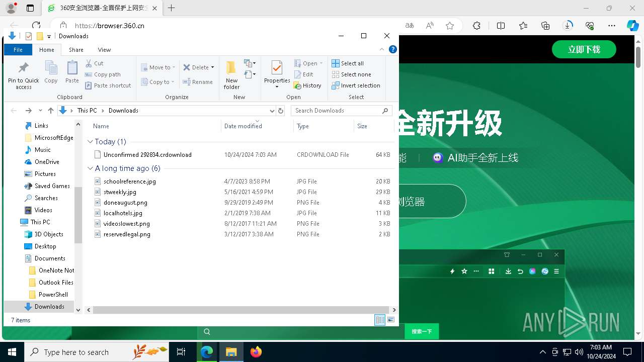
Task: Open Firefox from the taskbar
Action: pyautogui.click(x=256, y=352)
